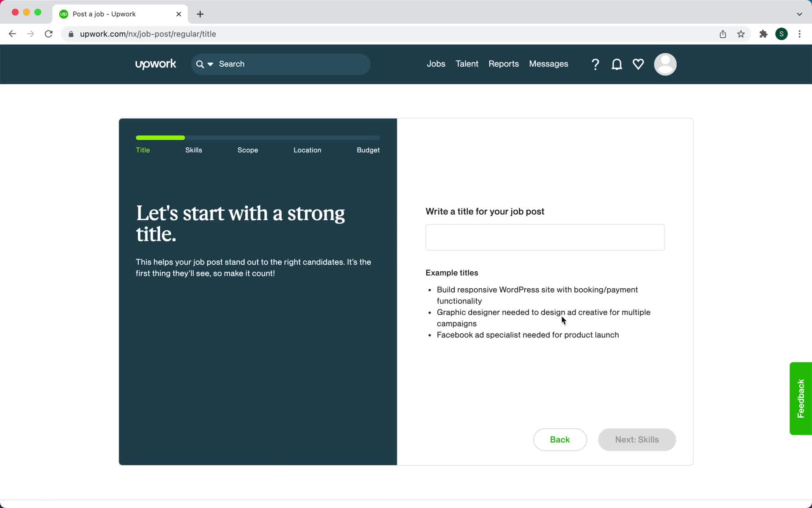Image resolution: width=812 pixels, height=508 pixels.
Task: Click 'Build responsive WordPress site' example title
Action: coord(537,295)
